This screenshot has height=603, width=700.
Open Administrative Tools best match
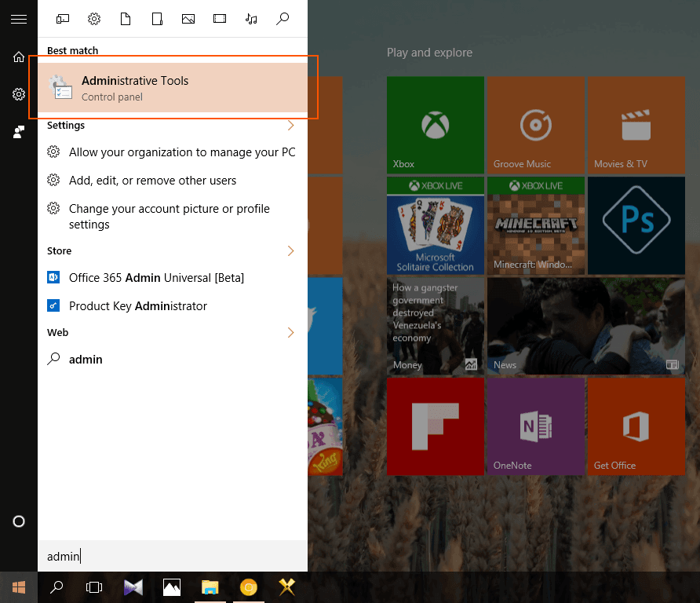coord(173,88)
